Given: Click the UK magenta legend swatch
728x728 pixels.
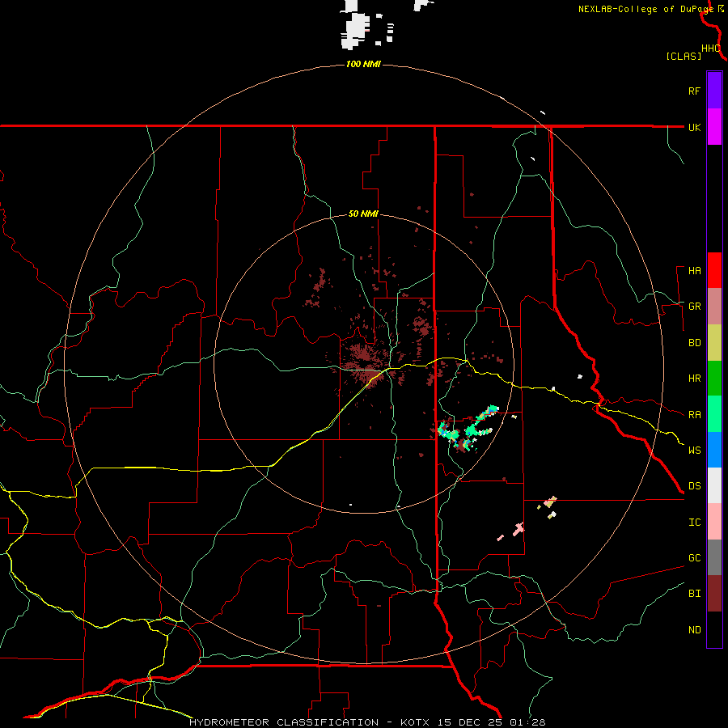Looking at the screenshot, I should pos(714,127).
